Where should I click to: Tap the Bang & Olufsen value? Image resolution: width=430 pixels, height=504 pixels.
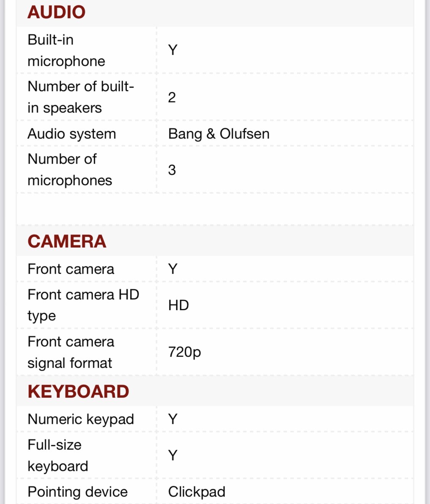pyautogui.click(x=219, y=134)
